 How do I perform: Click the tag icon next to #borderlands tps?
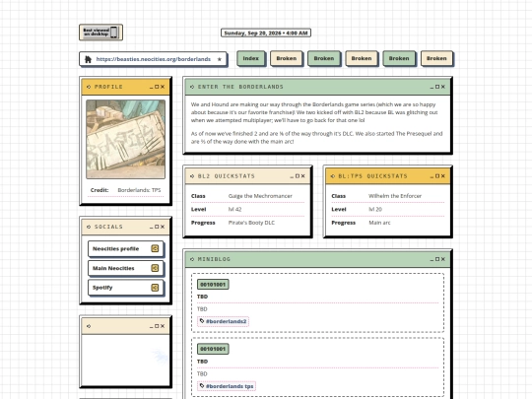point(202,386)
